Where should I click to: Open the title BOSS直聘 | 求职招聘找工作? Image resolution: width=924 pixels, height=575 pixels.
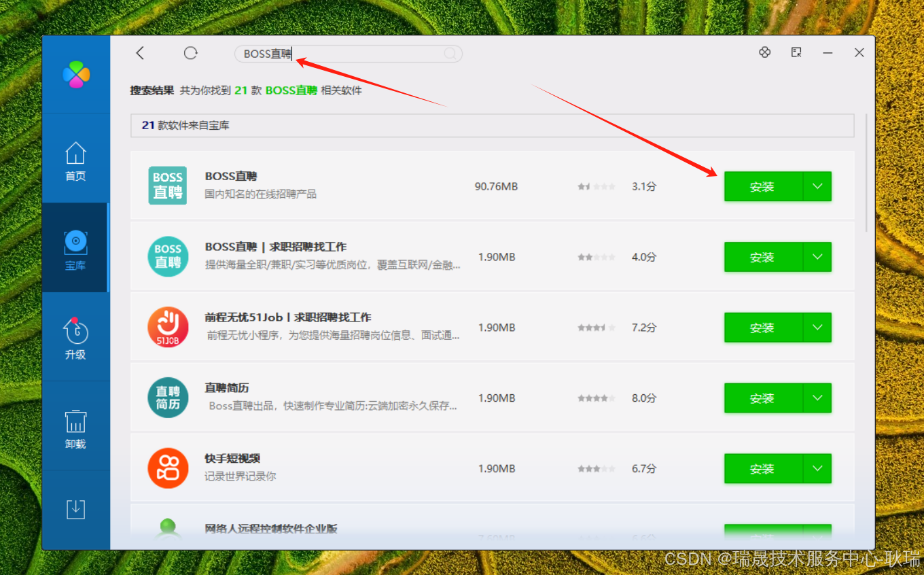276,247
